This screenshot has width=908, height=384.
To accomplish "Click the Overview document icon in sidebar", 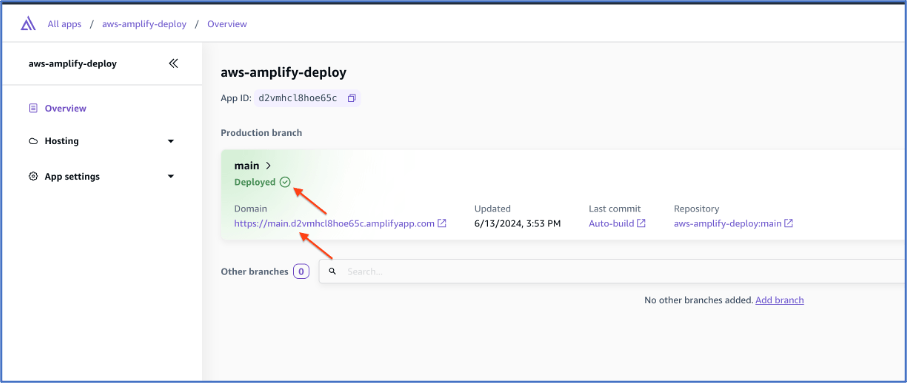I will [x=33, y=108].
